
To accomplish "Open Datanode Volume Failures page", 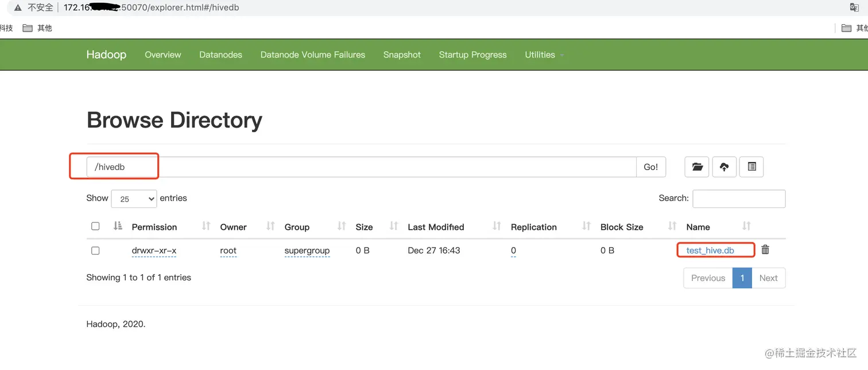I will click(x=313, y=55).
